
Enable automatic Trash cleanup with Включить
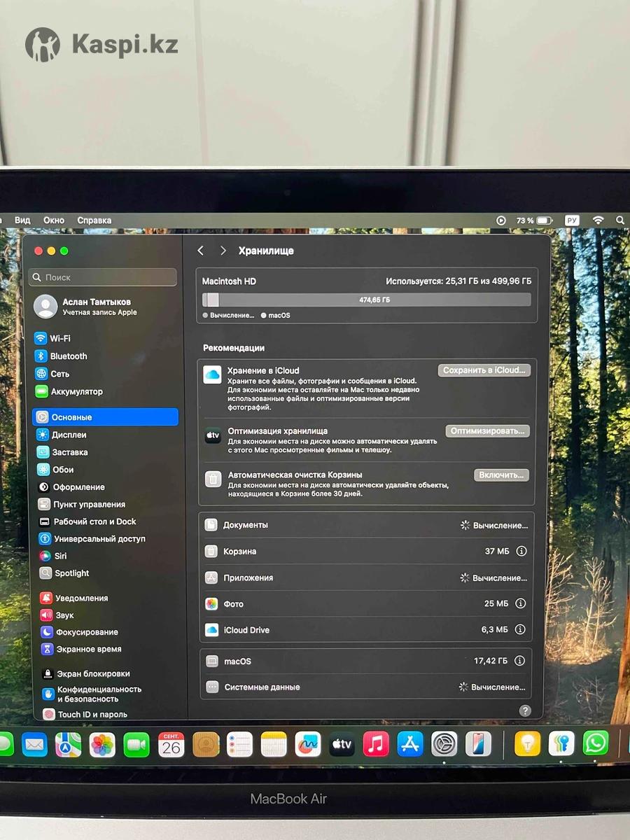coord(501,475)
